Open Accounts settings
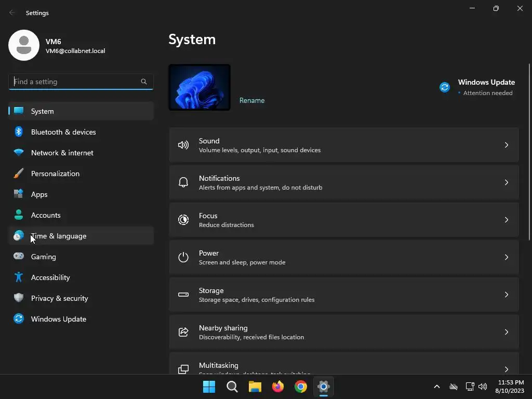 81,215
